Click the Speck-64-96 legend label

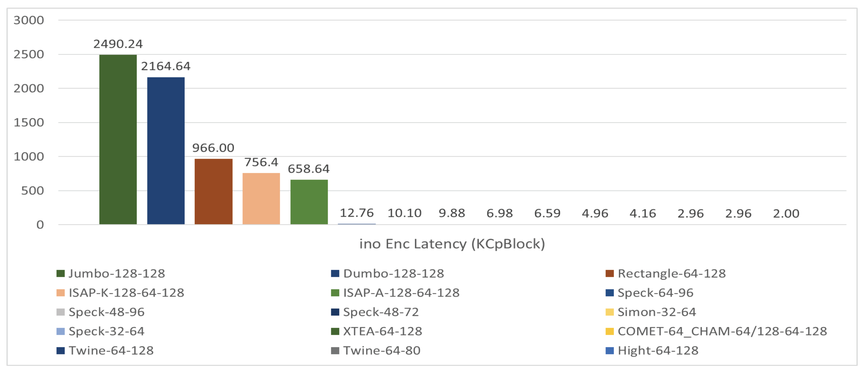(656, 292)
